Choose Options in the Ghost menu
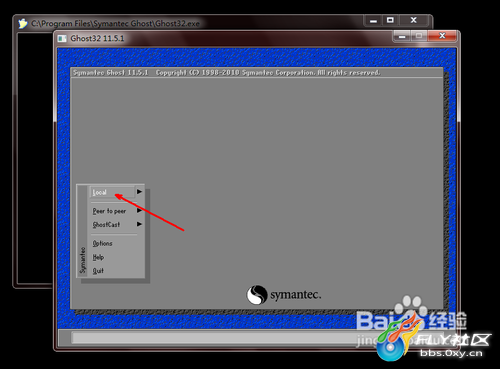The height and width of the screenshot is (369, 500). pos(103,243)
